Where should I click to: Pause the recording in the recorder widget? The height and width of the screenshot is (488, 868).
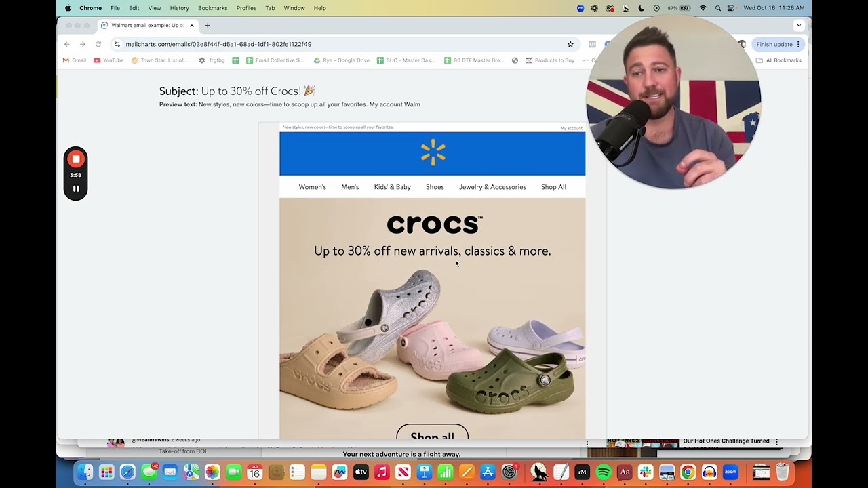point(75,189)
